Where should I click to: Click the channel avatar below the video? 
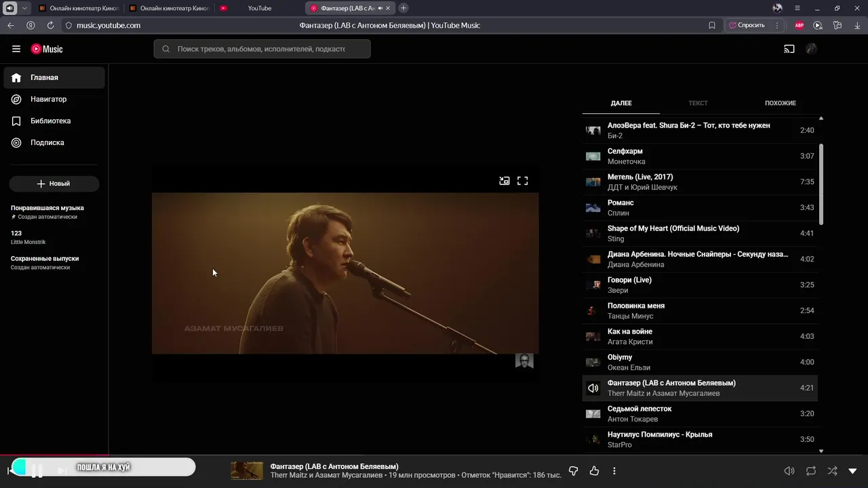[x=524, y=361]
